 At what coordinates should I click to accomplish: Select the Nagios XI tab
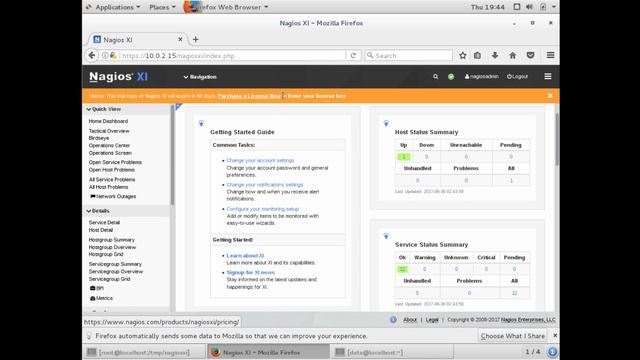(x=138, y=40)
